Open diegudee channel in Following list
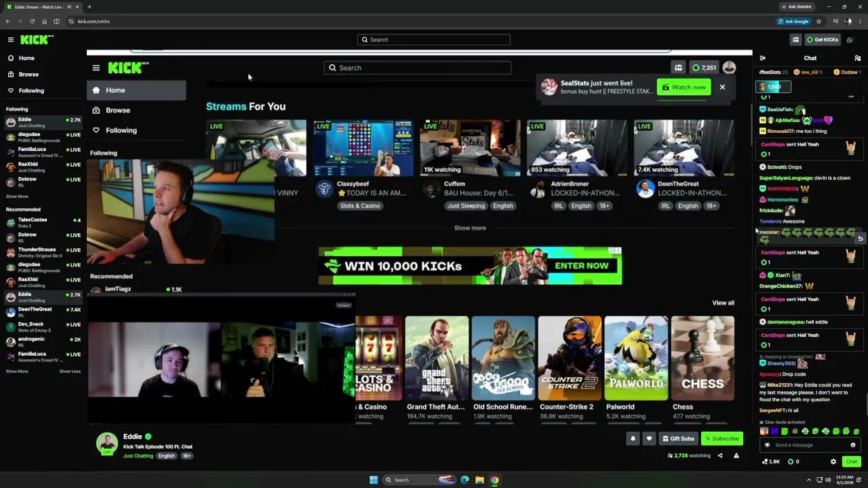868x488 pixels. pos(42,137)
